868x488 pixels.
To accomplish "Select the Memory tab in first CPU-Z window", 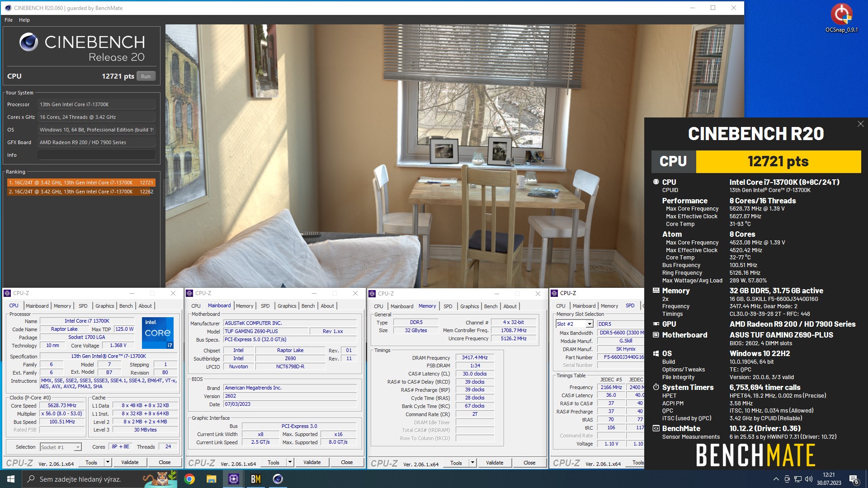I will [x=62, y=306].
